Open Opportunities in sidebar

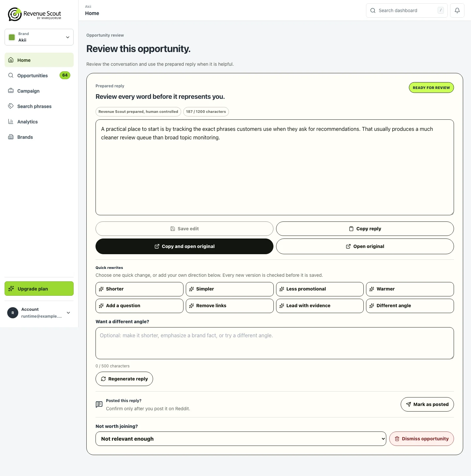pos(39,76)
